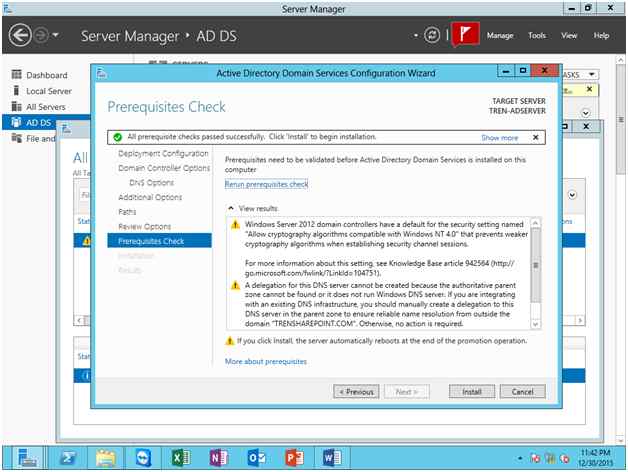Open File Explorer from the taskbar
Screen dimensions: 628x472
coord(106,458)
